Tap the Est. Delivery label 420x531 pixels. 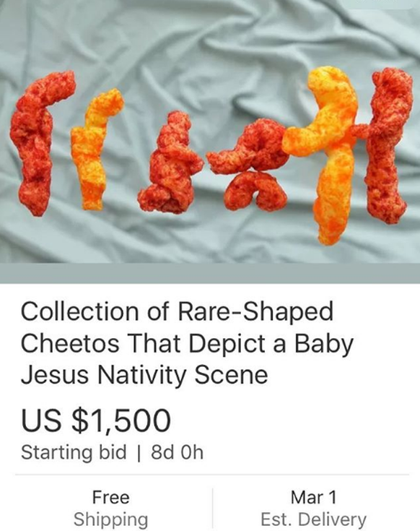[313, 519]
